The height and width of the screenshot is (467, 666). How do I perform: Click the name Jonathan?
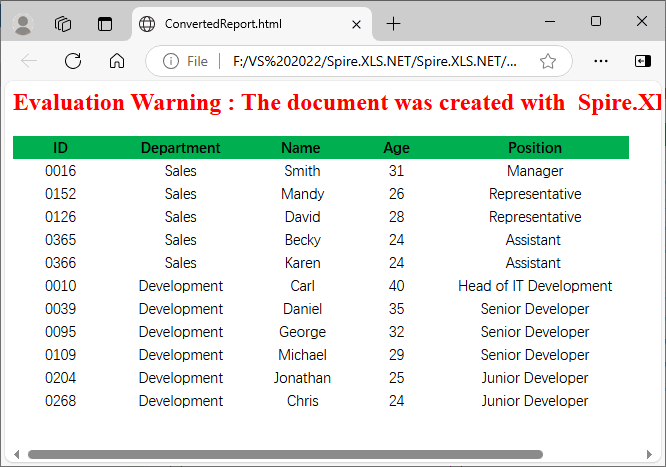pos(302,377)
